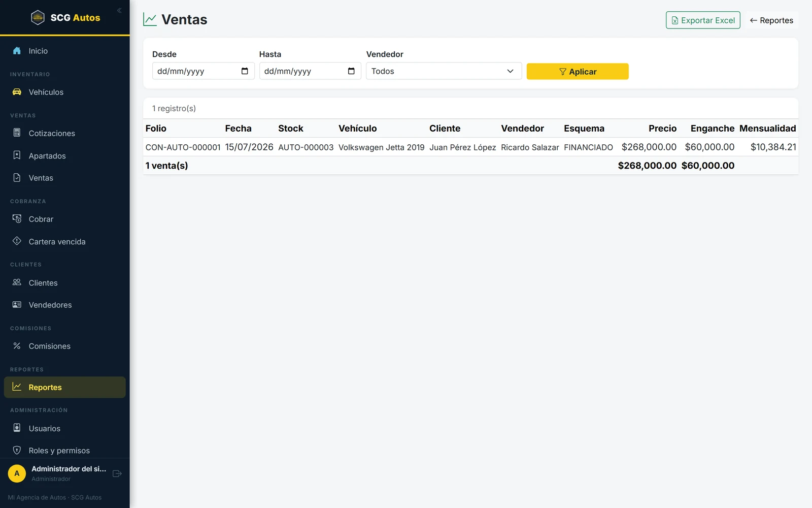Click the Vendedores ID card icon
This screenshot has height=508, width=812.
[x=17, y=305]
